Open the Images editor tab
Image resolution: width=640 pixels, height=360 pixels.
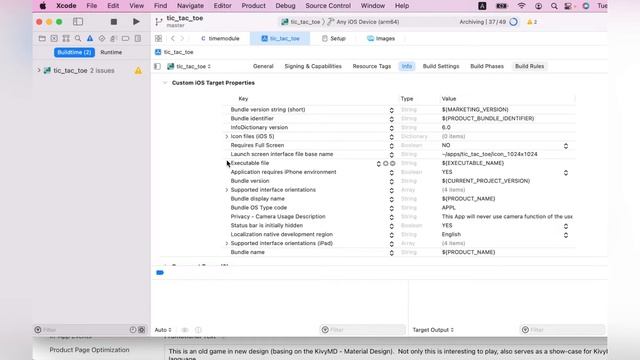pos(381,38)
